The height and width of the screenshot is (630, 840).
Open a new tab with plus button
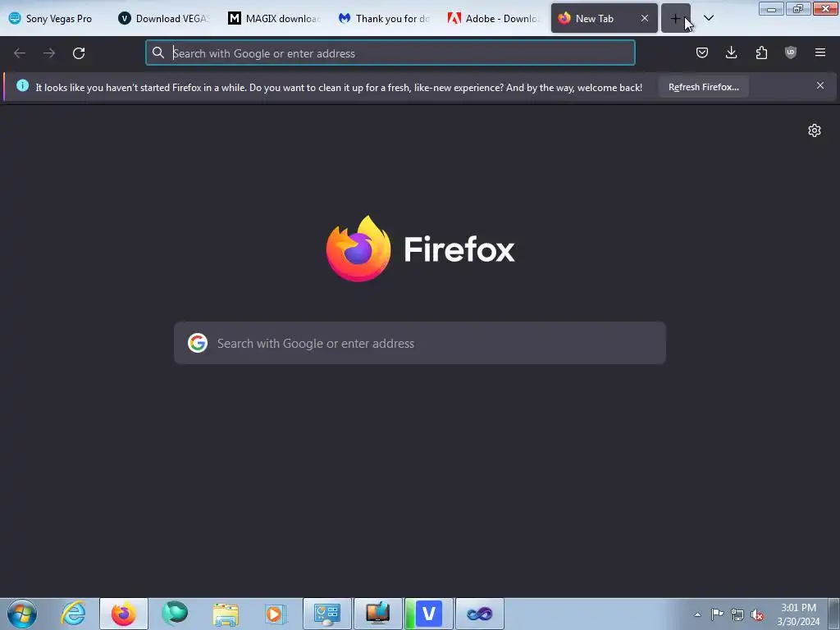676,18
